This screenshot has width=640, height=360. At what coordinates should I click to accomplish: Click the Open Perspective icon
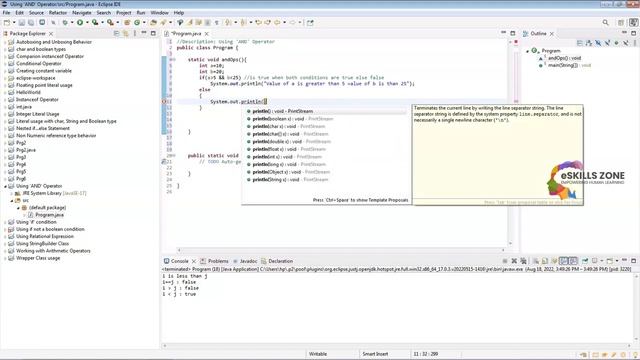click(x=621, y=23)
